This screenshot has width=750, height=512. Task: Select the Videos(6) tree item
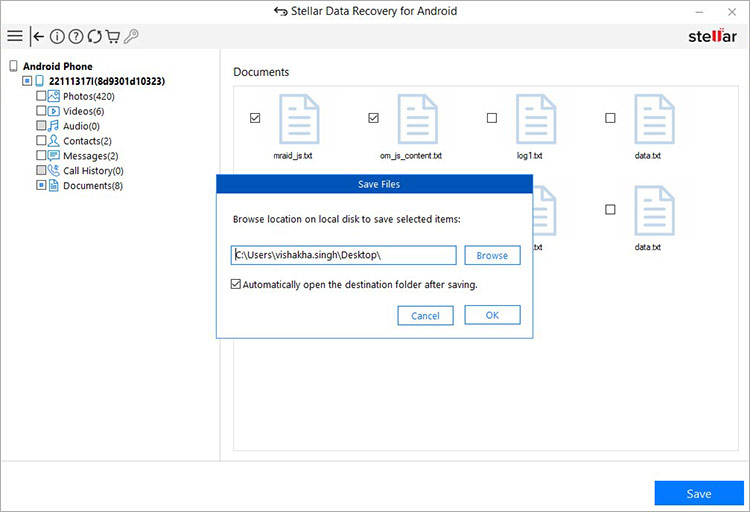84,111
